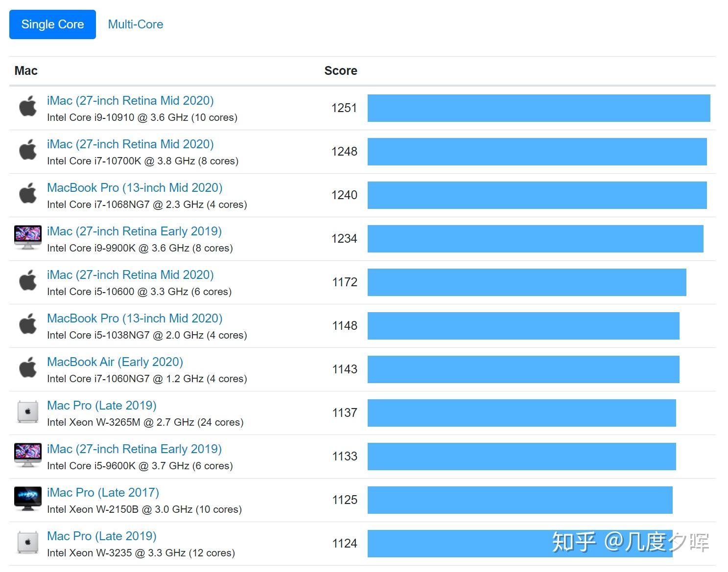Click text 'Intel Core i5-9600K @ 3.7 GHz (6 cores)'
Screen dimensions: 728x572
click(140, 466)
